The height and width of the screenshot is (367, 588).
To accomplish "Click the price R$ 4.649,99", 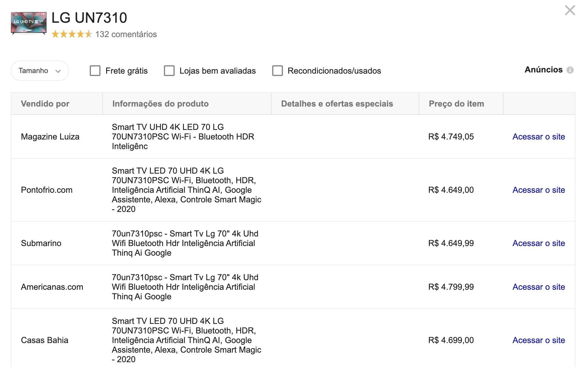I will pos(451,243).
